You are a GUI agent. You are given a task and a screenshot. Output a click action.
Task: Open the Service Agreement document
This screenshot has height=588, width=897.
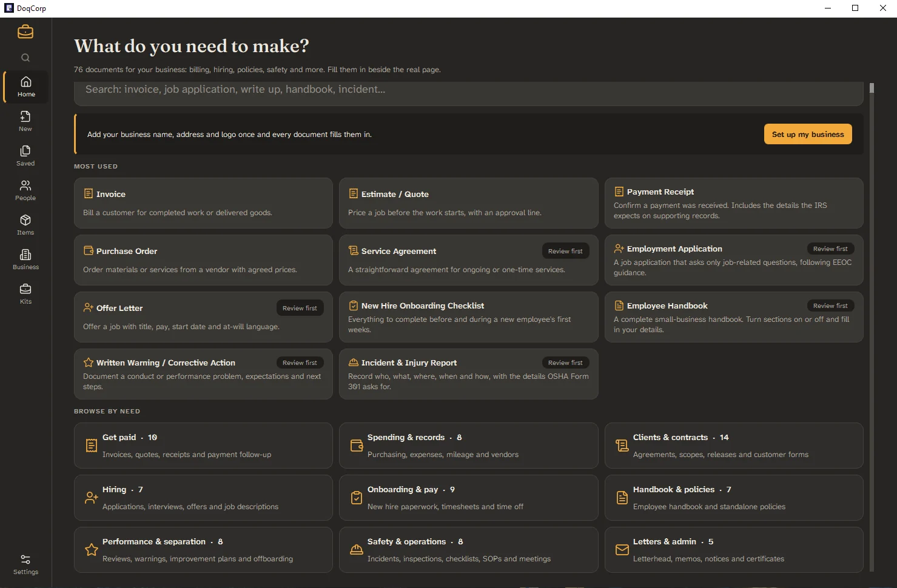tap(468, 260)
